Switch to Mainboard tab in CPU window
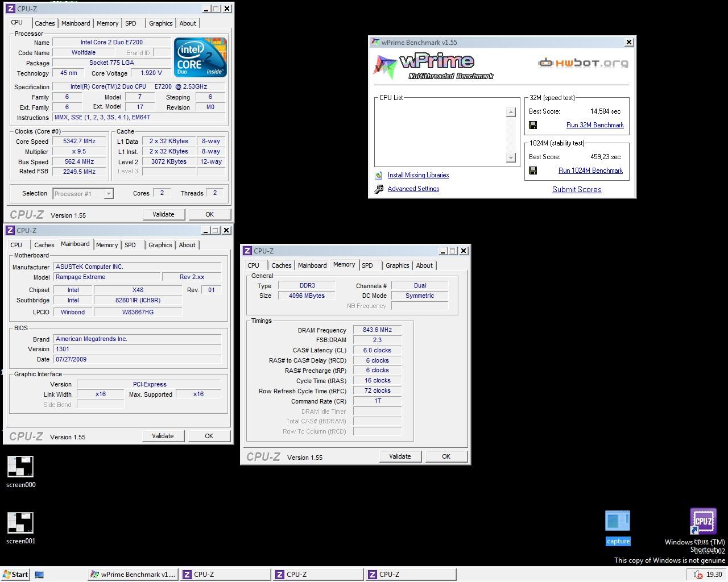 [76, 23]
